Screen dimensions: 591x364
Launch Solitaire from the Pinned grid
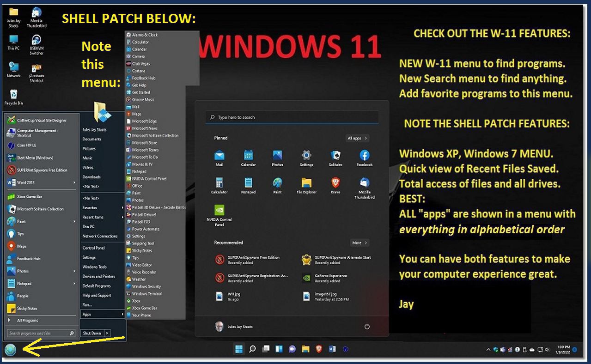[335, 158]
